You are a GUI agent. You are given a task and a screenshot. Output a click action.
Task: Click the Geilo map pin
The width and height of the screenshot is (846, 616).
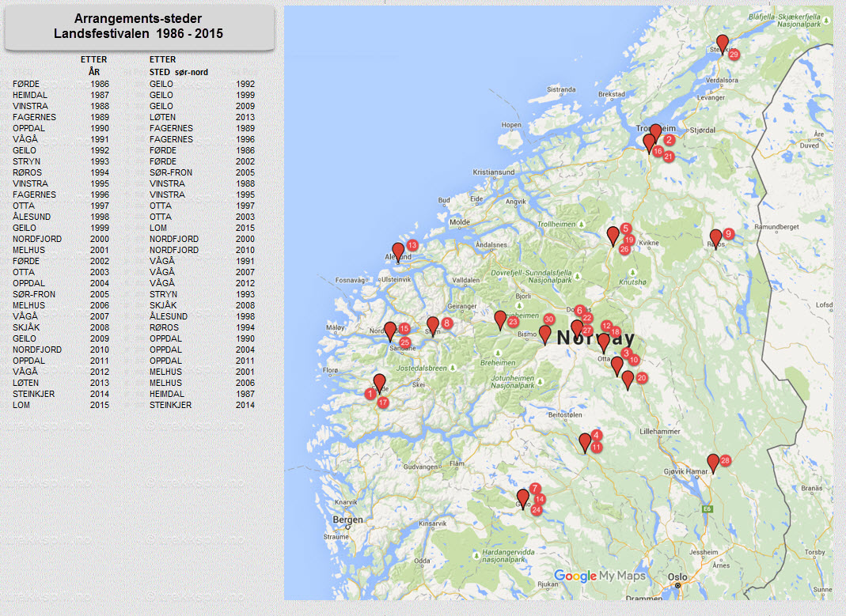coord(522,498)
